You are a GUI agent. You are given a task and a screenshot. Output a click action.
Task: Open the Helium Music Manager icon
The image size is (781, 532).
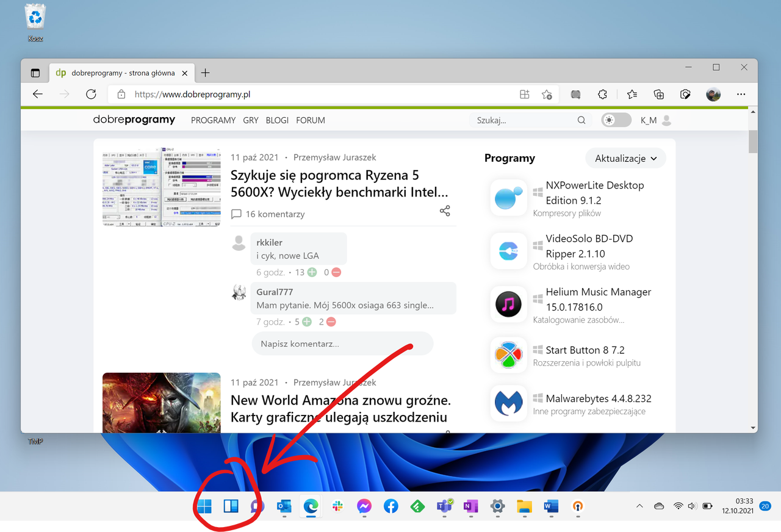[x=508, y=304]
